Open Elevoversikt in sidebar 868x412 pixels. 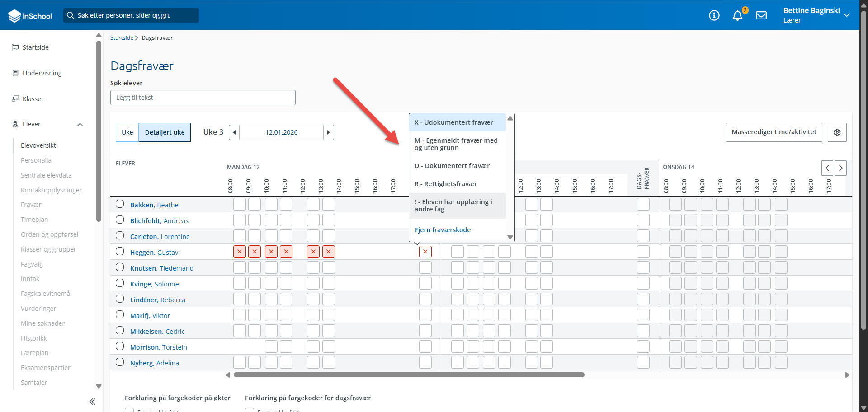pos(38,145)
